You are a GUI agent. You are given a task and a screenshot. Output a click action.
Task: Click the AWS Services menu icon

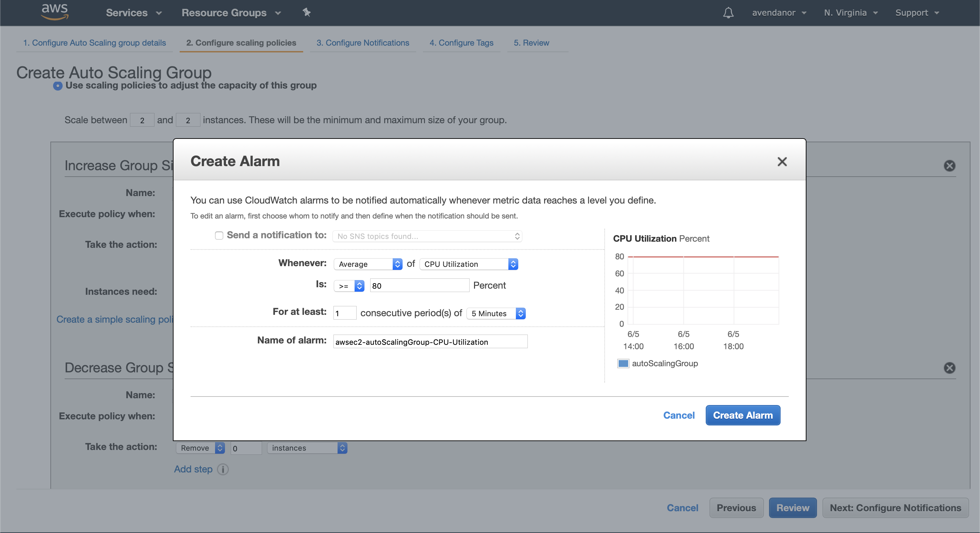[x=131, y=12]
